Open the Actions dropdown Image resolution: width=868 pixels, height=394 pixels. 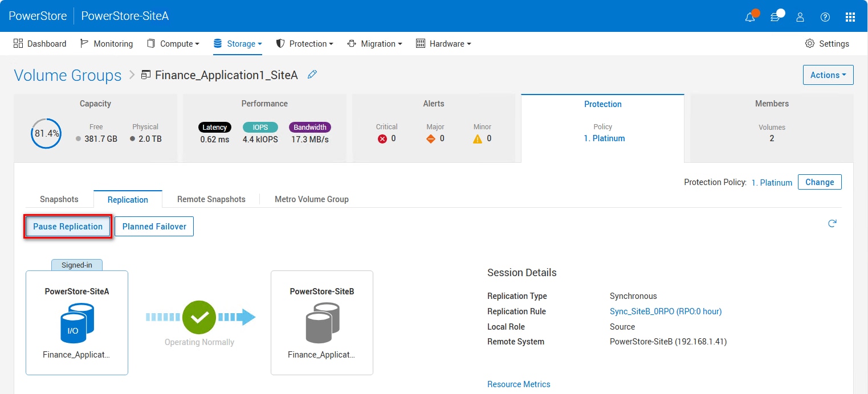click(x=828, y=75)
